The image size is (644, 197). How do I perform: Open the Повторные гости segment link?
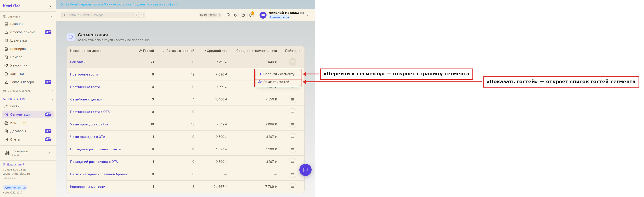84,74
